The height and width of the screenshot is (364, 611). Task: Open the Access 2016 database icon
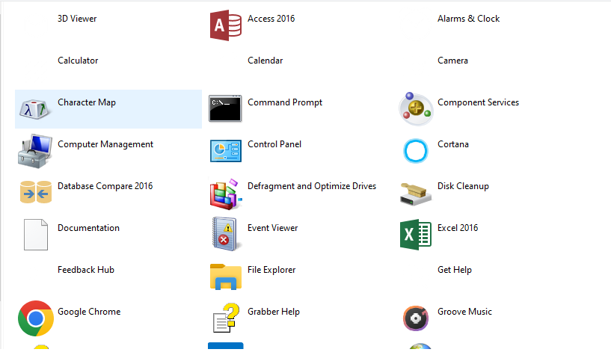pyautogui.click(x=226, y=25)
